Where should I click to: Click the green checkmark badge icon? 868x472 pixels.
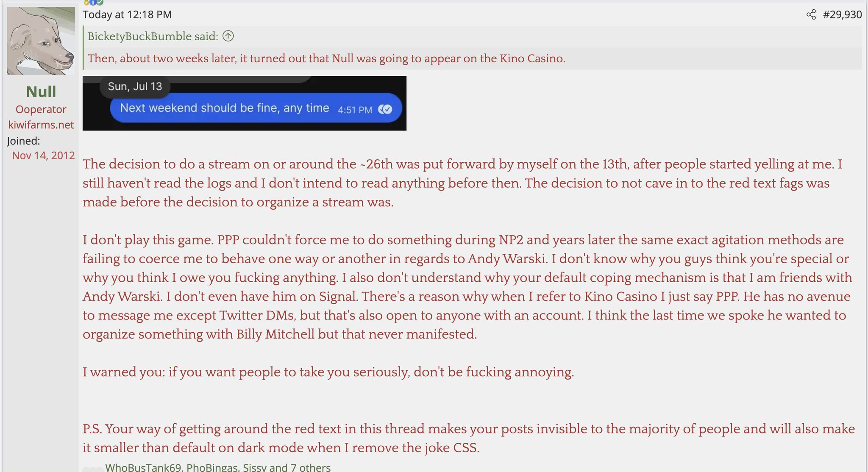(100, 3)
